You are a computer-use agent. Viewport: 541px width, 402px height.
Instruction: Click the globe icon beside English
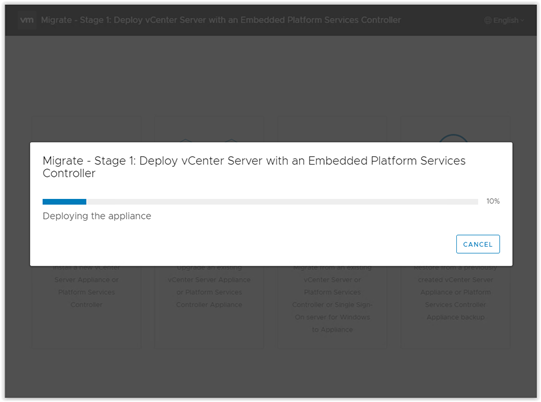(488, 20)
